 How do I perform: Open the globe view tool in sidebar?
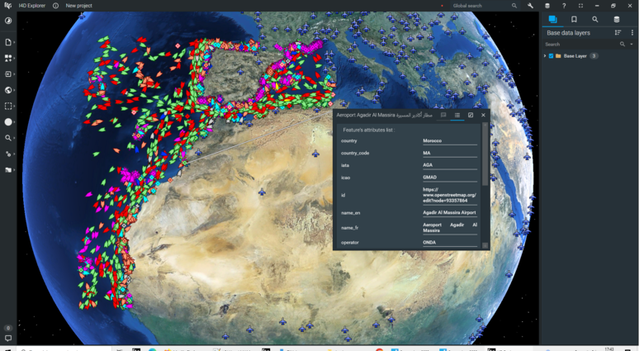coord(7,90)
